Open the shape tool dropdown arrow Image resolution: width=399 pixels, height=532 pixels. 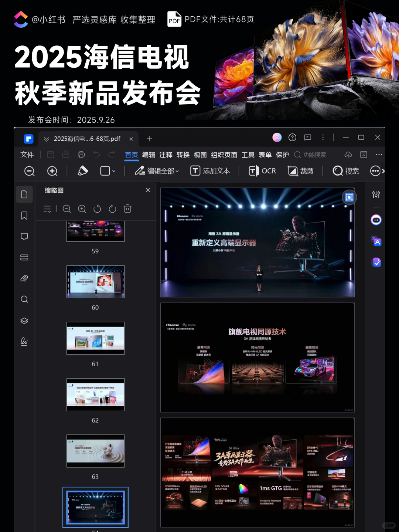tap(113, 171)
